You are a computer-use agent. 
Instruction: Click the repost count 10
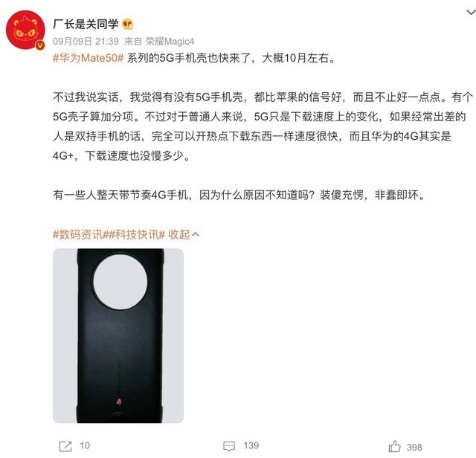coord(85,445)
